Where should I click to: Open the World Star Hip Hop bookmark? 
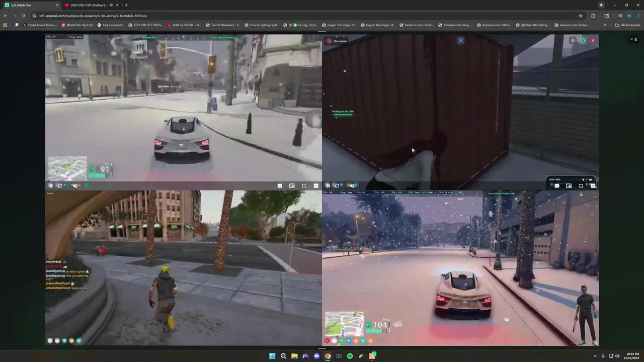[x=77, y=25]
